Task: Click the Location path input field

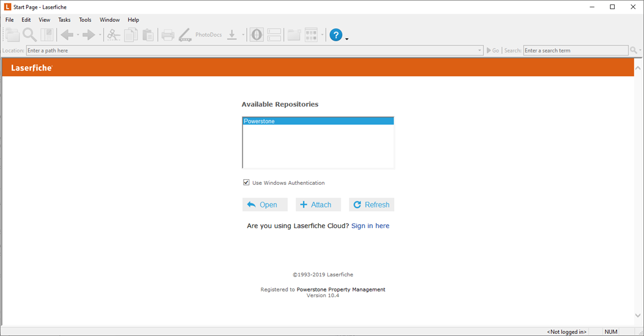Action: (x=255, y=51)
